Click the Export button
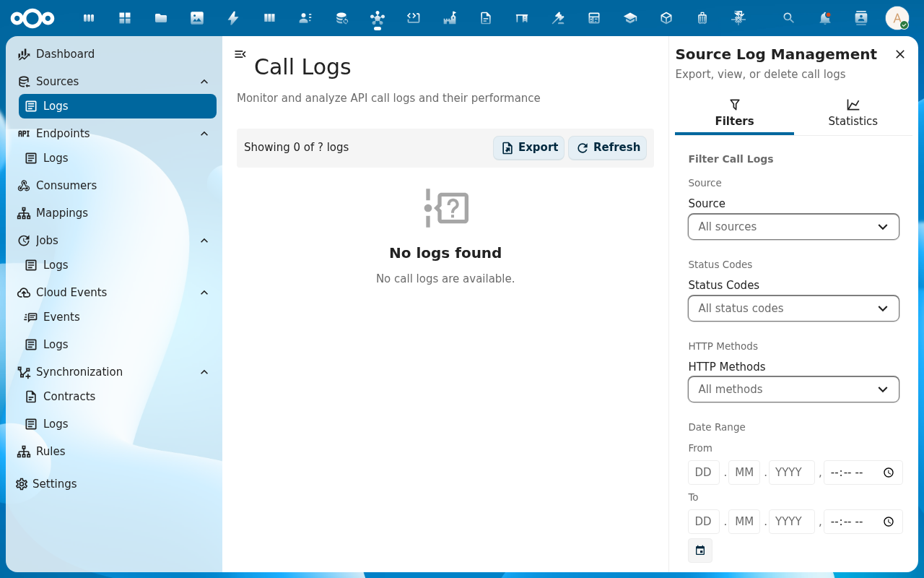This screenshot has width=924, height=578. pos(529,148)
